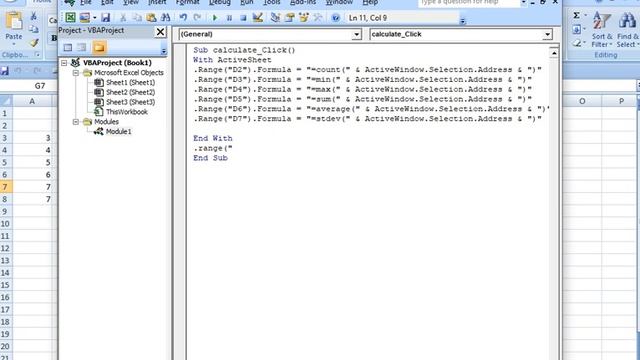Click View Code icon in Project panel
The height and width of the screenshot is (360, 640).
tap(68, 48)
